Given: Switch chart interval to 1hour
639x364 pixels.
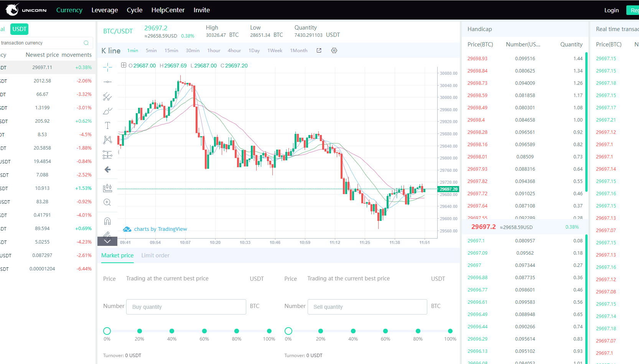Looking at the screenshot, I should coord(214,51).
